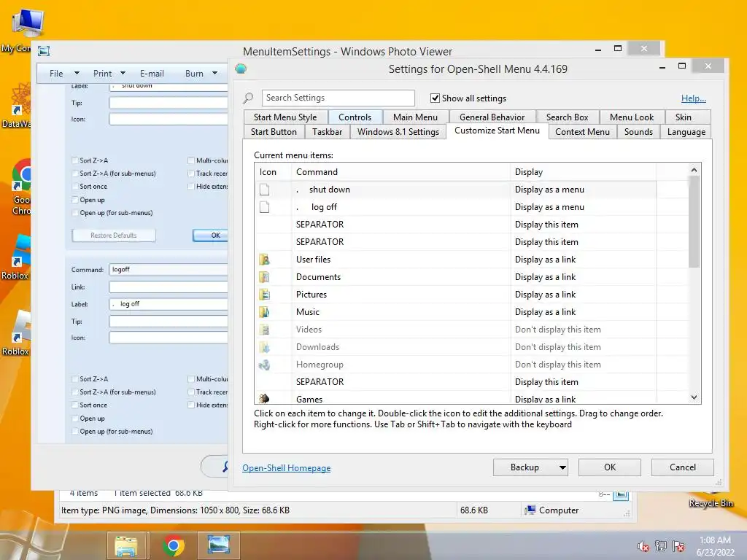Switch to Sounds tab
This screenshot has height=560, width=747.
click(638, 132)
